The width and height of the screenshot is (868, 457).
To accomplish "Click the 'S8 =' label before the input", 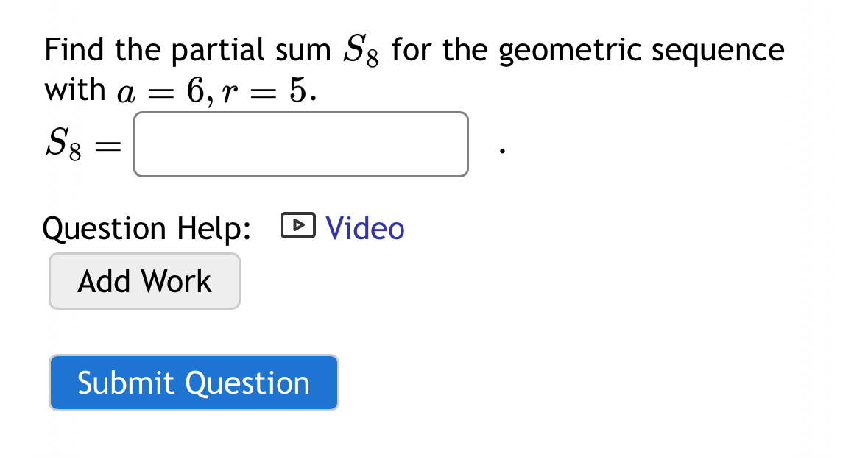I will pos(83,144).
